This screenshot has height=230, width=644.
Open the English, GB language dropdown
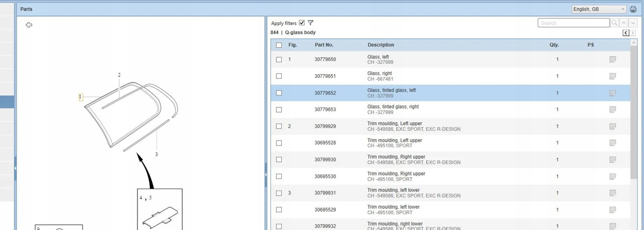[x=599, y=9]
